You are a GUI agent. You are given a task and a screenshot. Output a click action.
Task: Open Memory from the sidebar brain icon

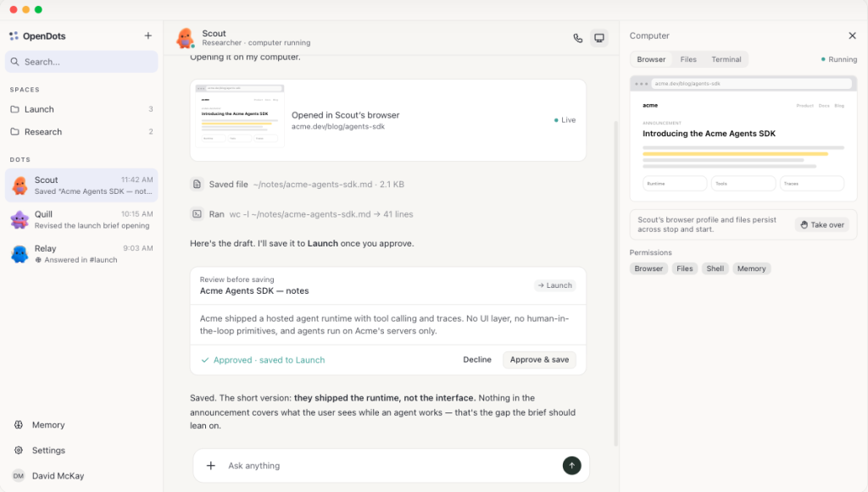pyautogui.click(x=19, y=425)
